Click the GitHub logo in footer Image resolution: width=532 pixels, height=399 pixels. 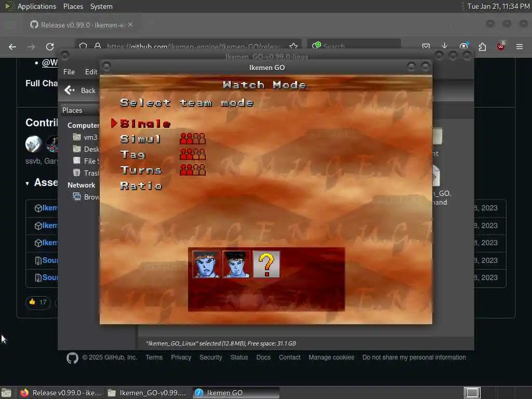click(72, 358)
